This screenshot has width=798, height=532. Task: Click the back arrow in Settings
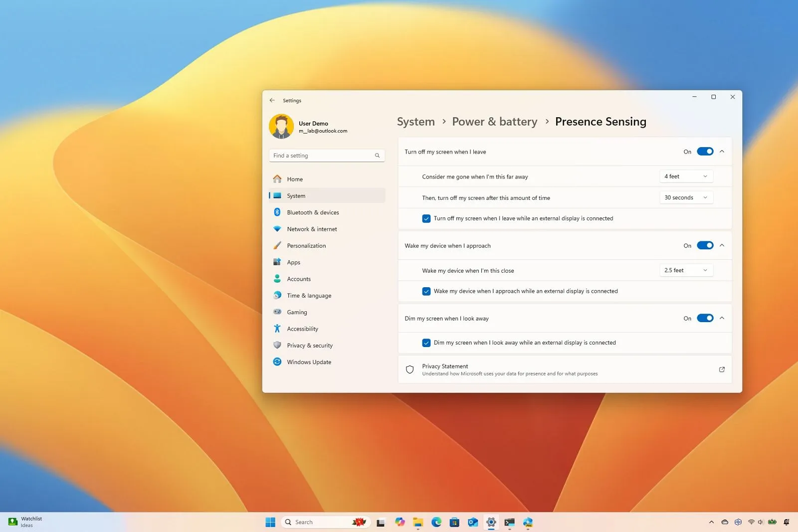coord(272,100)
